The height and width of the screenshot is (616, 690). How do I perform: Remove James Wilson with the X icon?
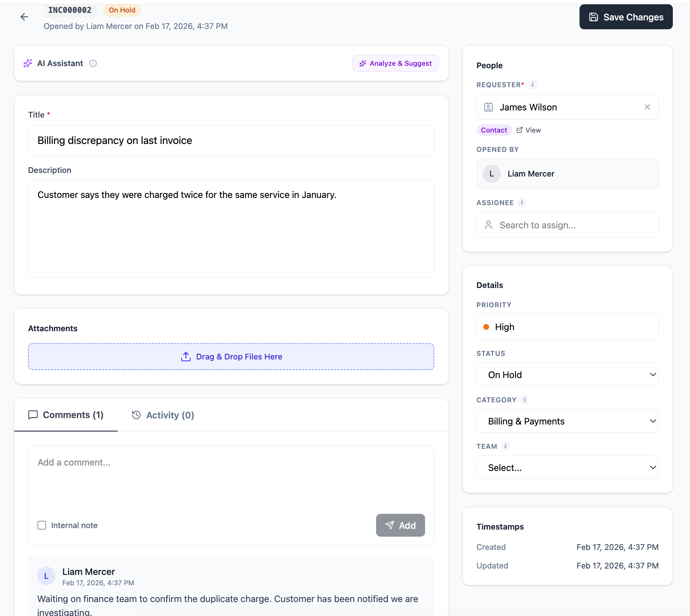tap(647, 107)
